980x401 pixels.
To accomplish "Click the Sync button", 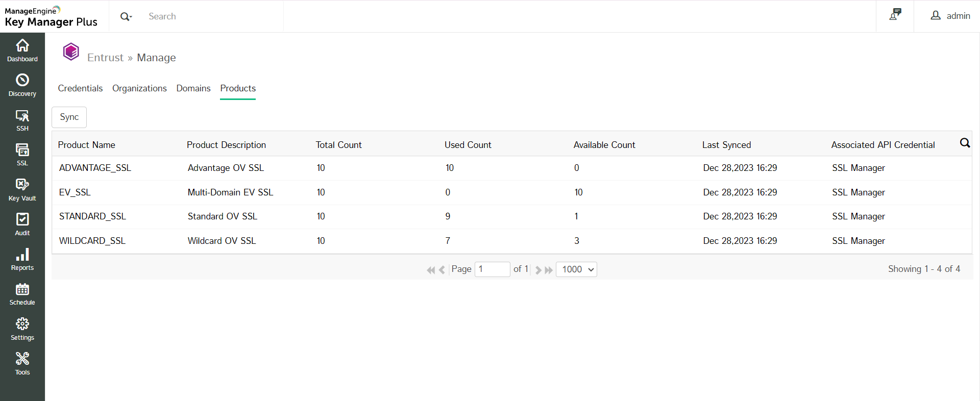I will [x=69, y=117].
